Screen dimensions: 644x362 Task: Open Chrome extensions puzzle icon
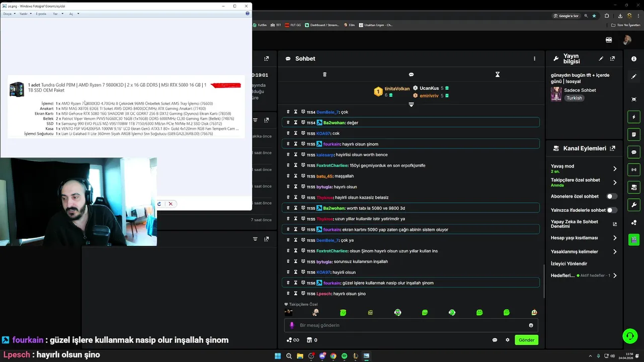(607, 16)
